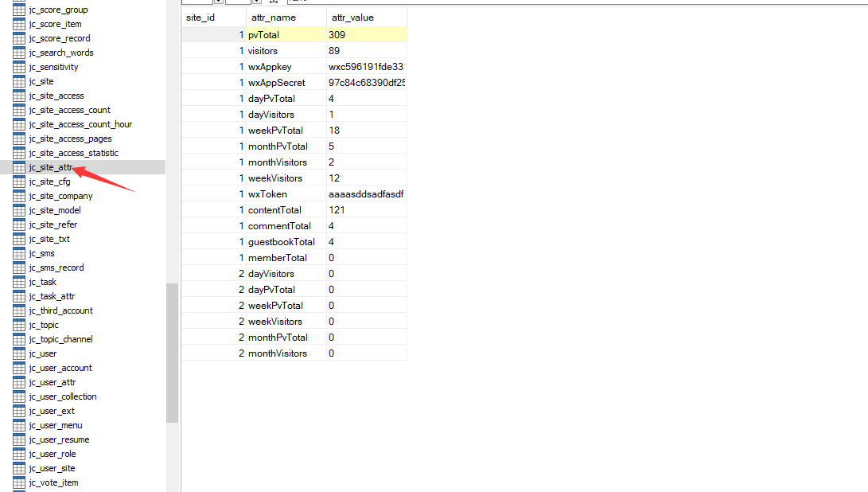
Task: Click the table icon beside jc_site_company
Action: [19, 196]
